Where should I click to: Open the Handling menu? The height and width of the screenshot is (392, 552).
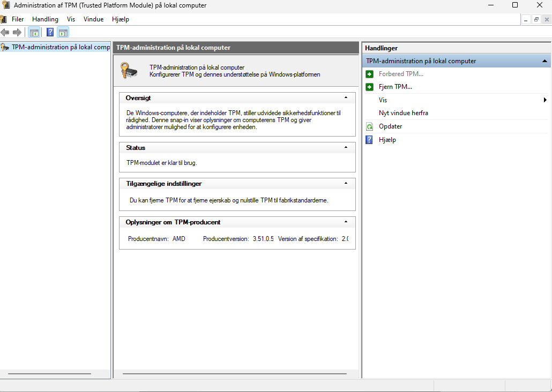pos(45,19)
